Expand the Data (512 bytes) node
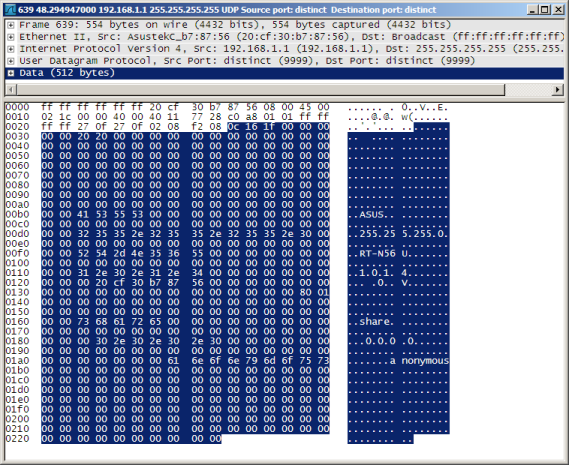 coord(11,73)
